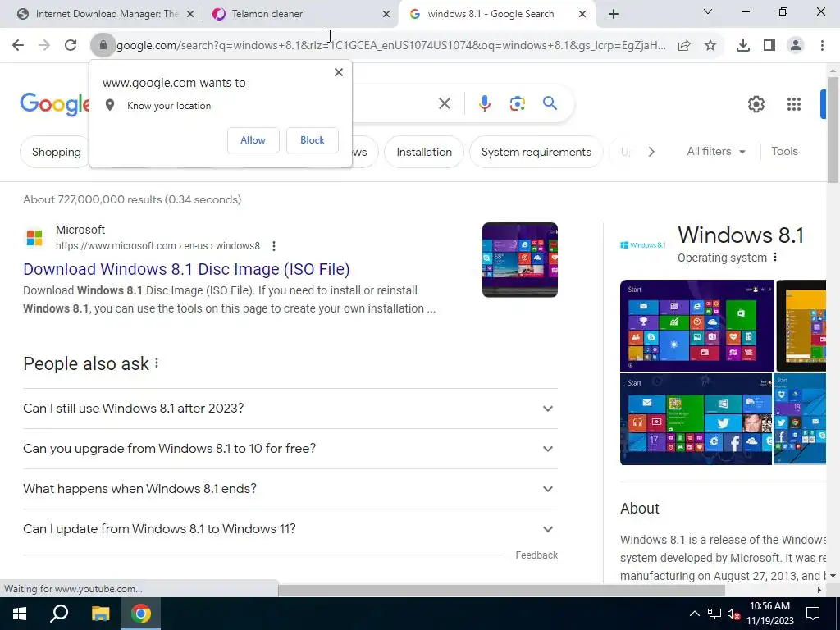Expand Can you upgrade to 10 for free?
The width and height of the screenshot is (840, 630).
(x=290, y=449)
